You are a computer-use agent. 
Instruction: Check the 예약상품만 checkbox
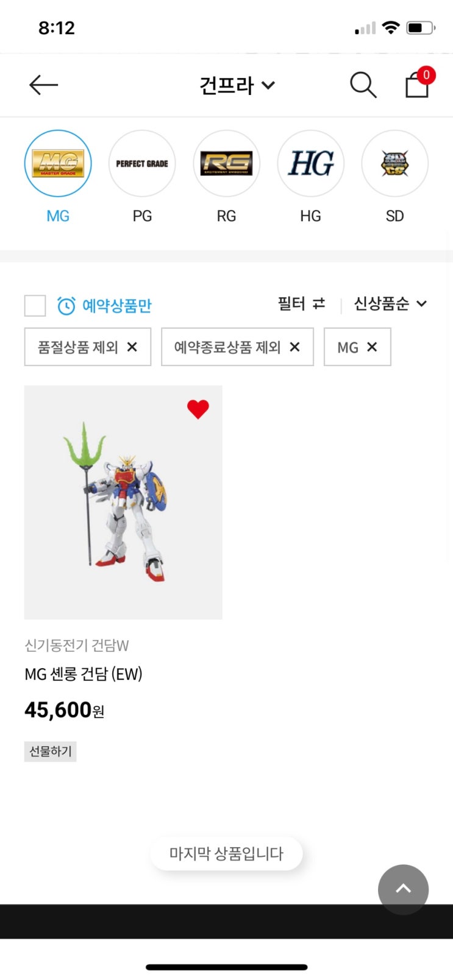click(x=35, y=305)
